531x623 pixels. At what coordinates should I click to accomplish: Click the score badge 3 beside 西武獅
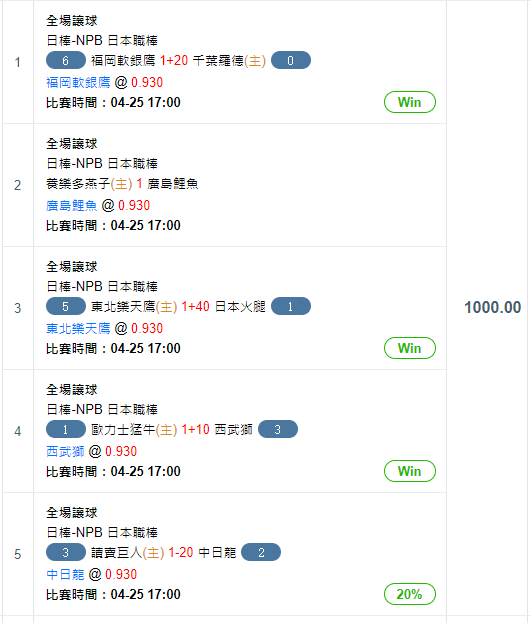[278, 429]
